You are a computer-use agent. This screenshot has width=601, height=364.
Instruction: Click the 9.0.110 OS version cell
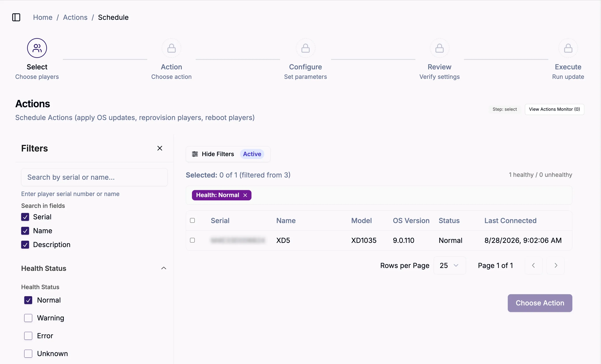(x=404, y=240)
